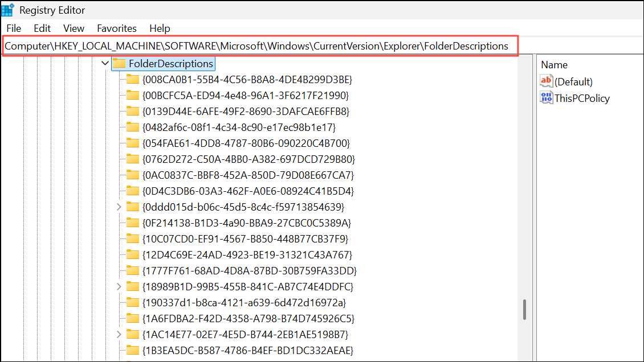
Task: Open the File menu
Action: click(13, 28)
